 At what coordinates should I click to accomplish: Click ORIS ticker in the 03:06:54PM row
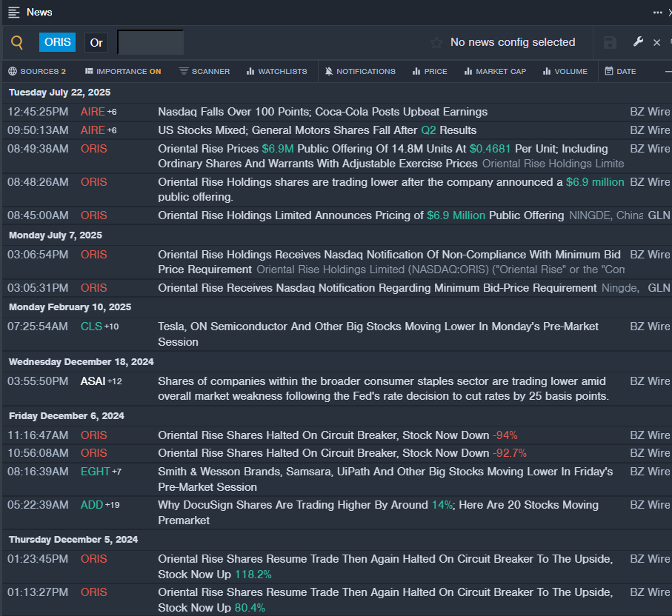click(94, 255)
